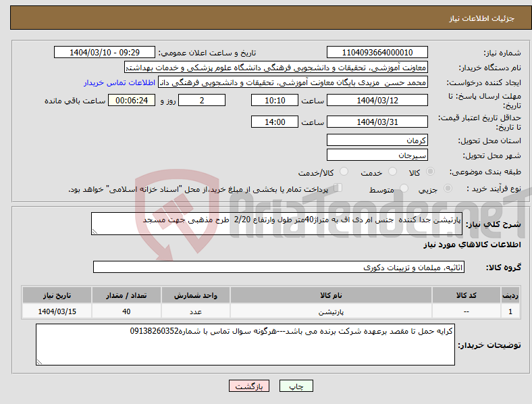Viewport: 532px width, 404px height.
Task: Click the واحد شمارش column header
Action: (x=195, y=295)
